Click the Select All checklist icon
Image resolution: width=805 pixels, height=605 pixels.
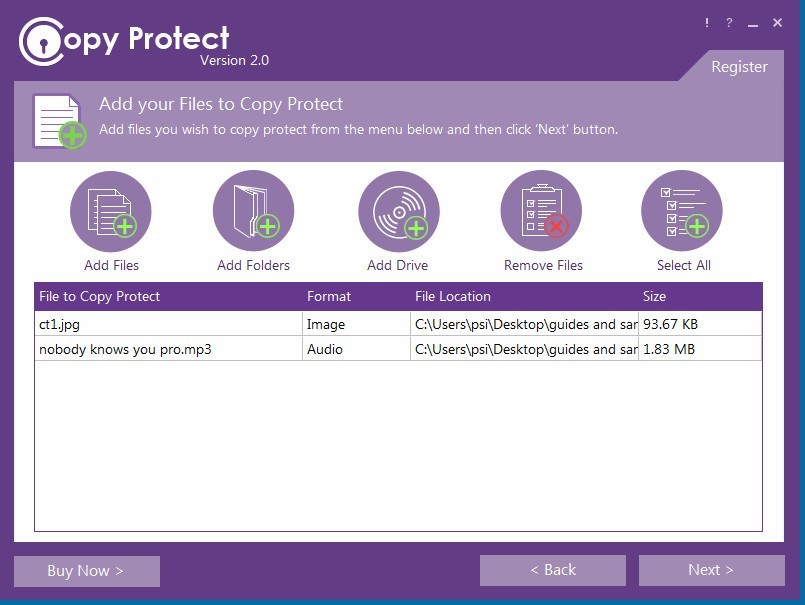682,212
